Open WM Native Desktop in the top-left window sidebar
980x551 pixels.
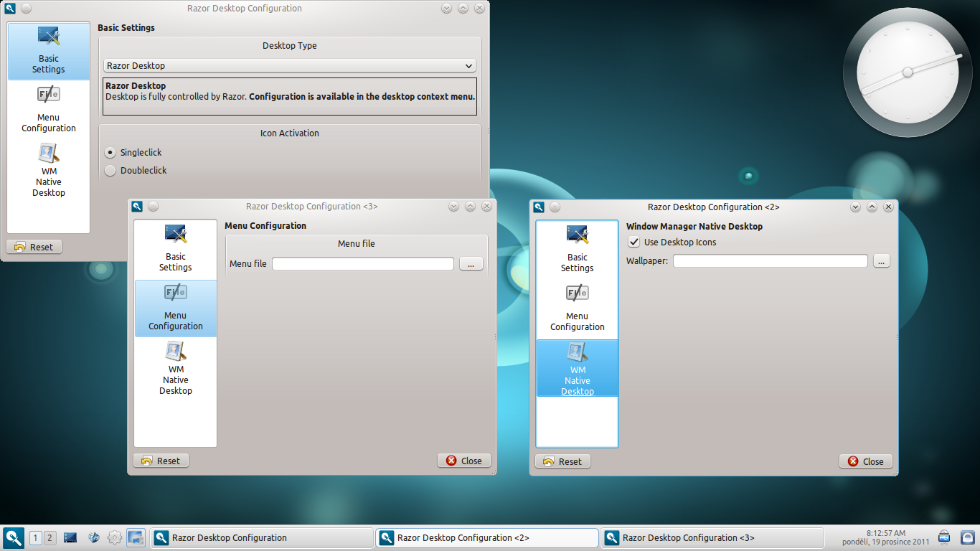coord(49,170)
